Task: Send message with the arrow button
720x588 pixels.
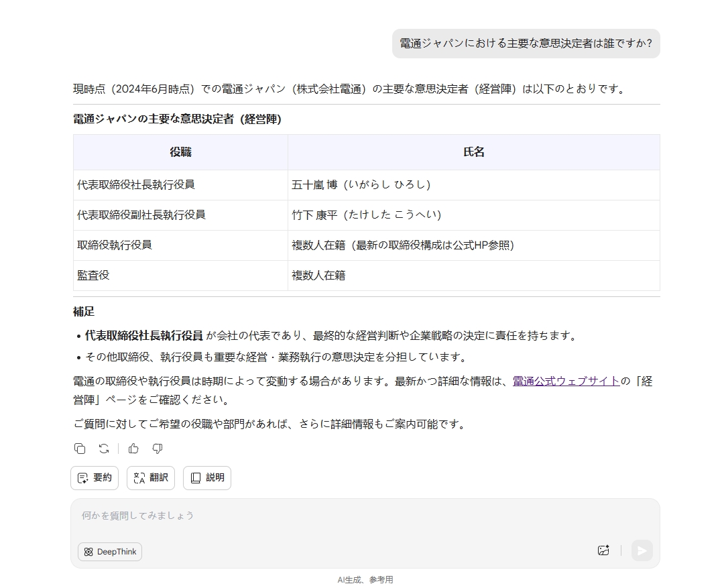Action: (642, 550)
